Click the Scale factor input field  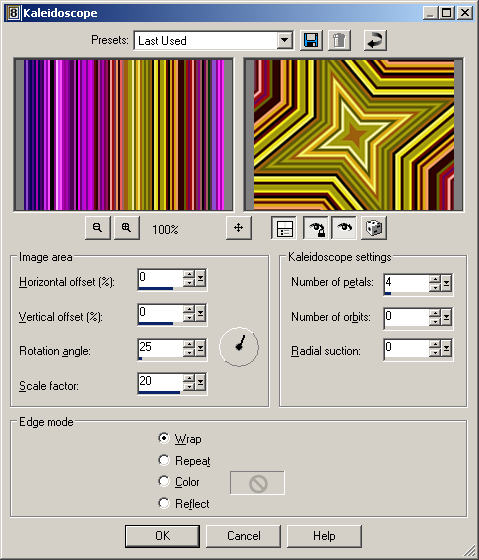(160, 382)
